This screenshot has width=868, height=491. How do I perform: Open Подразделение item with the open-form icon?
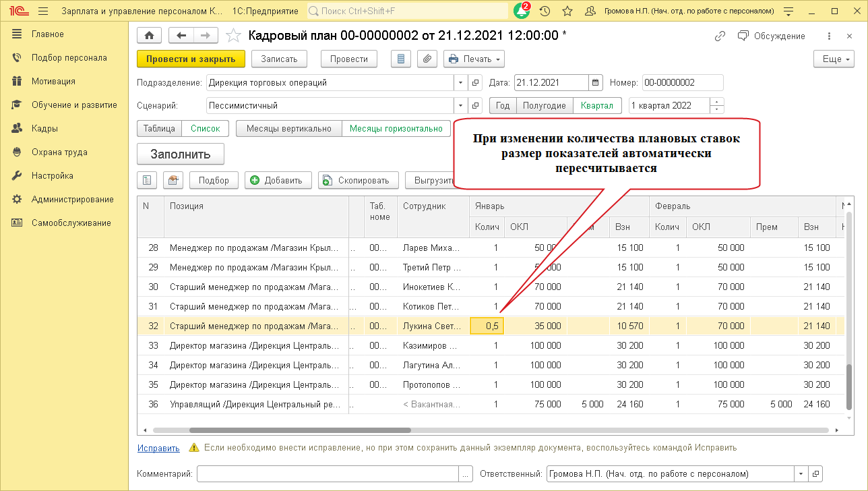pyautogui.click(x=475, y=83)
